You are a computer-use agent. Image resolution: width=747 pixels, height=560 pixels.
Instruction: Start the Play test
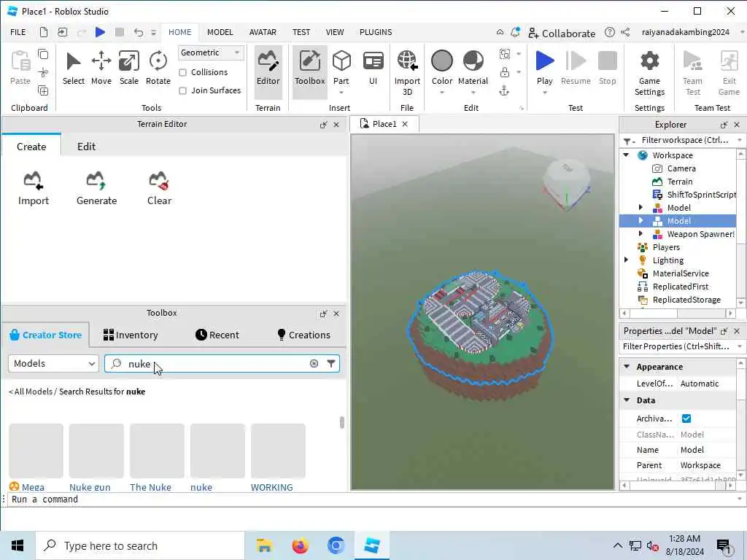point(544,61)
